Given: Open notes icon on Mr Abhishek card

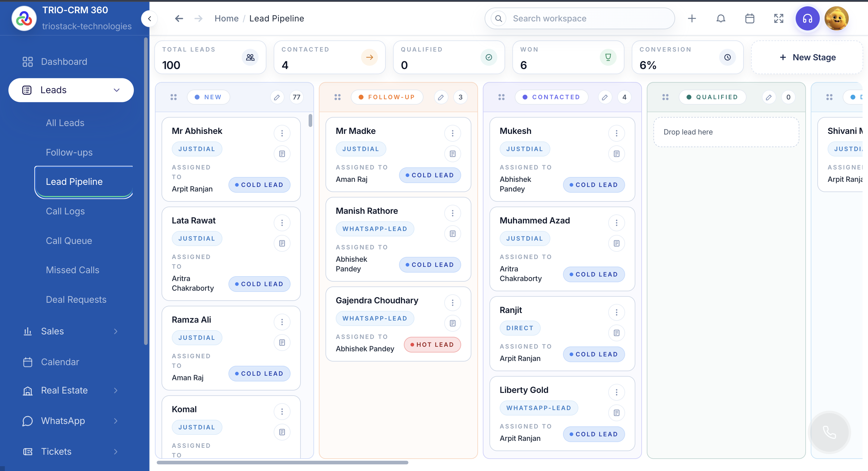Looking at the screenshot, I should (x=282, y=154).
